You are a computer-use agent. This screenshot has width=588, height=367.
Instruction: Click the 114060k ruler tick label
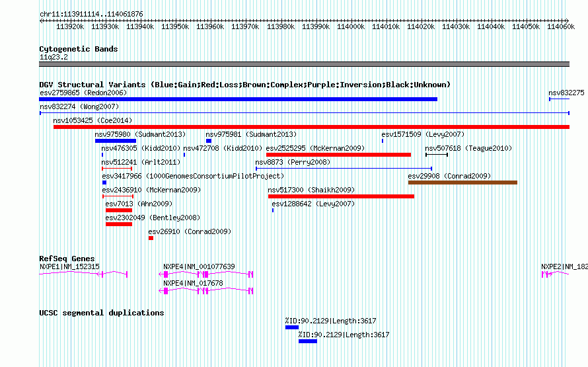561,26
